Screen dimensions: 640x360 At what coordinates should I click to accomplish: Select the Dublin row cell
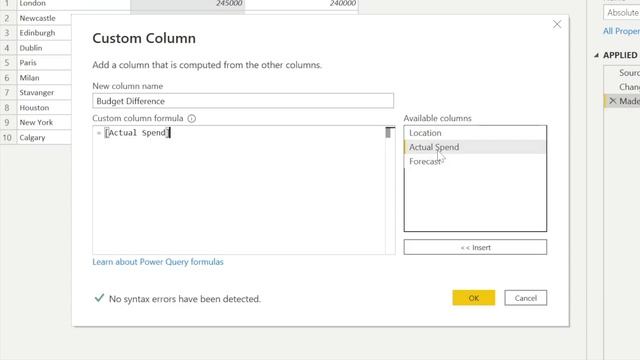tap(43, 48)
